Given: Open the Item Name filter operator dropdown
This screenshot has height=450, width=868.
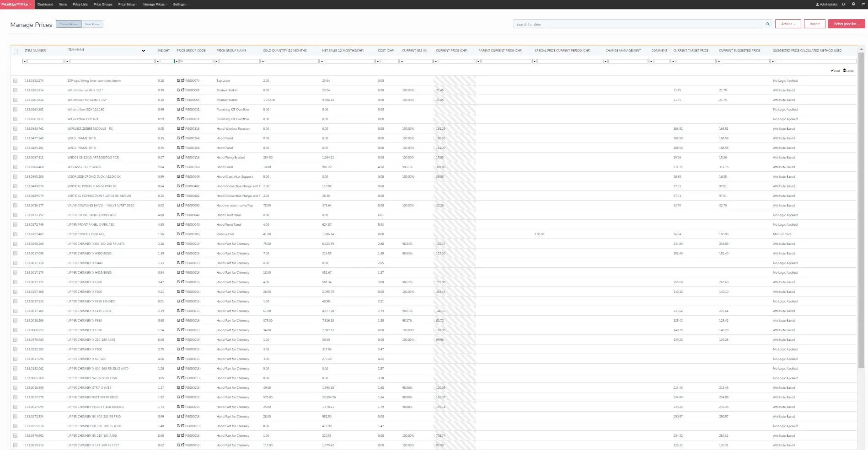Looking at the screenshot, I should coord(67,61).
